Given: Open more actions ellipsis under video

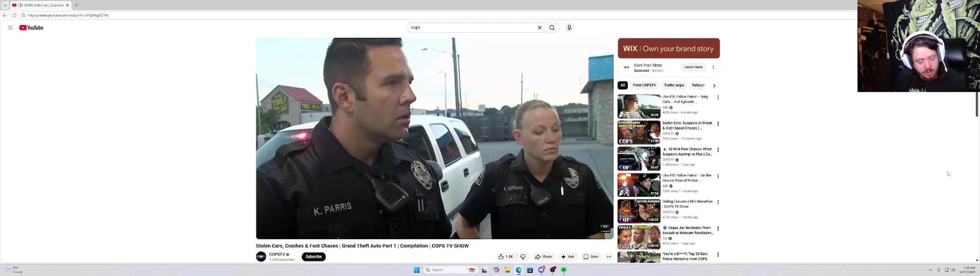Looking at the screenshot, I should [x=609, y=257].
